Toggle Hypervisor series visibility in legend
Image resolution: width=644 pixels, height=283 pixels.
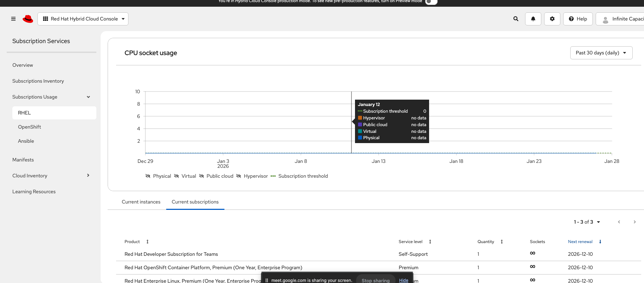252,176
